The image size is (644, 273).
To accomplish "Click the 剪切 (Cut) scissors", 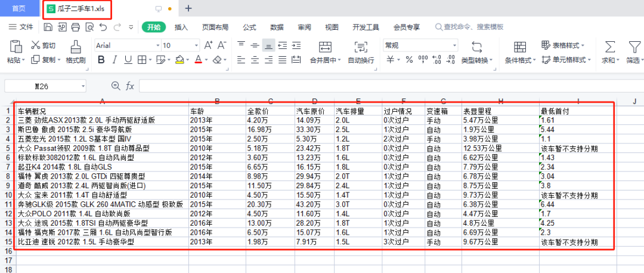I will click(x=36, y=45).
